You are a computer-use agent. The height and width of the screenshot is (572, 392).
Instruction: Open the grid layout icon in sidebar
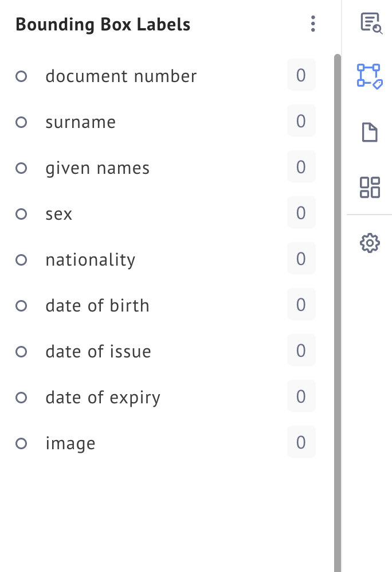[370, 187]
